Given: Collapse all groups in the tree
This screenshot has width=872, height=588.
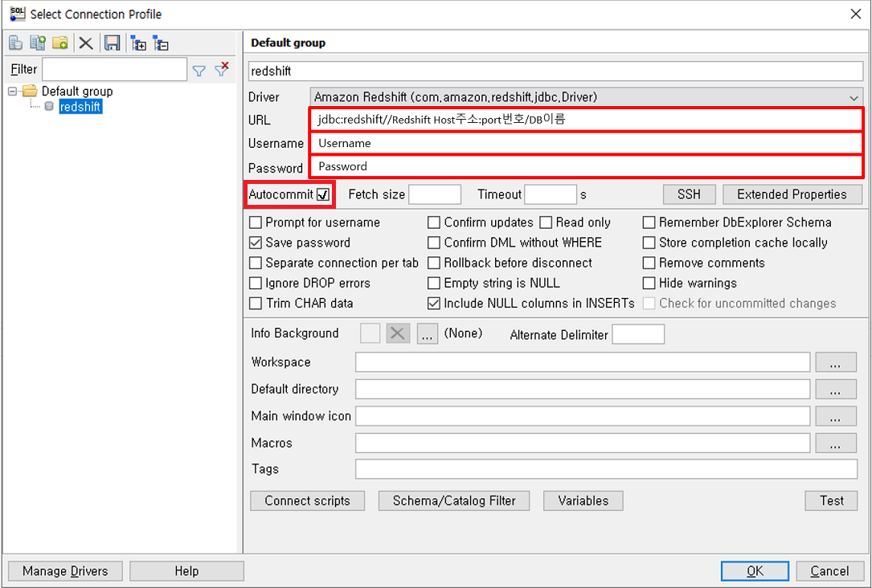Looking at the screenshot, I should click(161, 43).
